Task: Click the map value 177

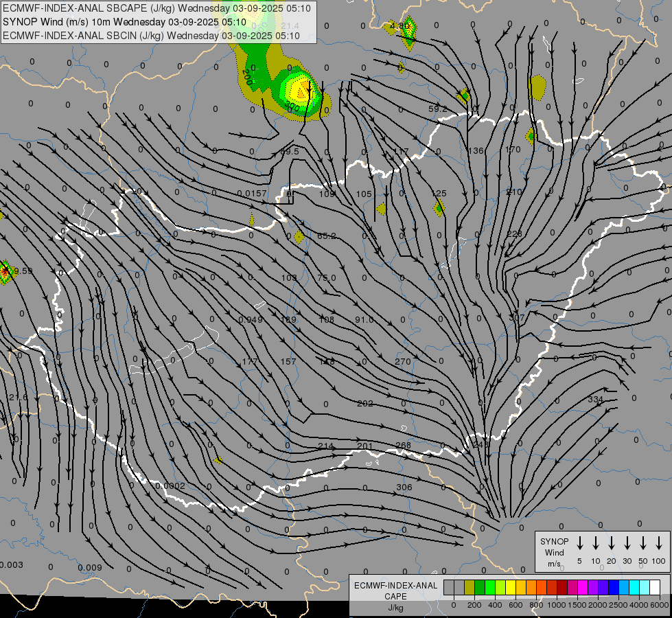Action: click(250, 362)
